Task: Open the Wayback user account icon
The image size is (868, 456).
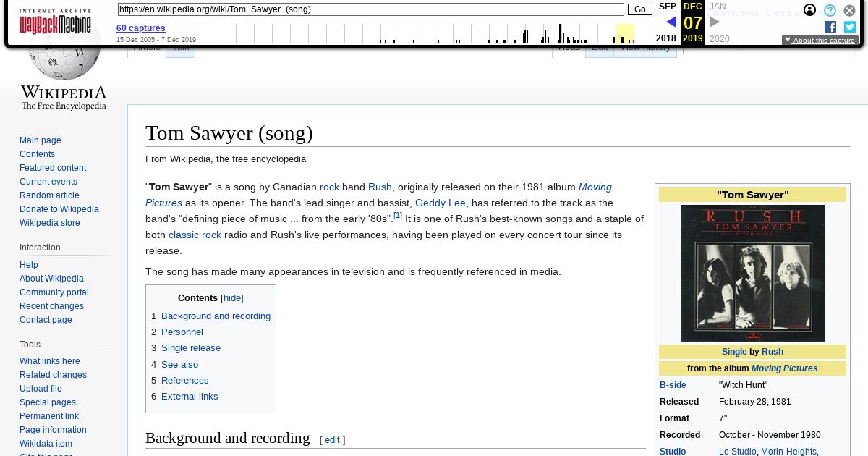Action: tap(809, 10)
